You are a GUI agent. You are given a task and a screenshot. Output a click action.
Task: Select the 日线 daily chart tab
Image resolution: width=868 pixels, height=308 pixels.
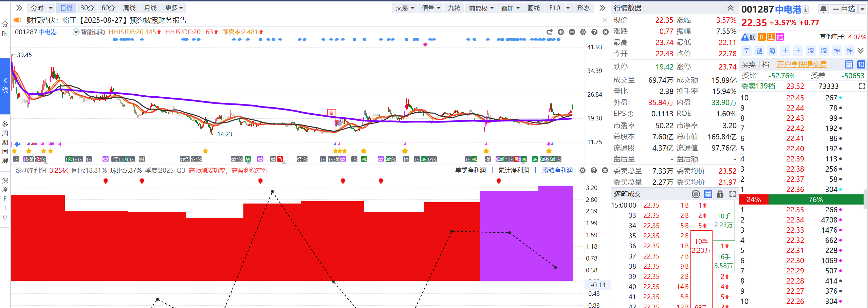pyautogui.click(x=66, y=8)
